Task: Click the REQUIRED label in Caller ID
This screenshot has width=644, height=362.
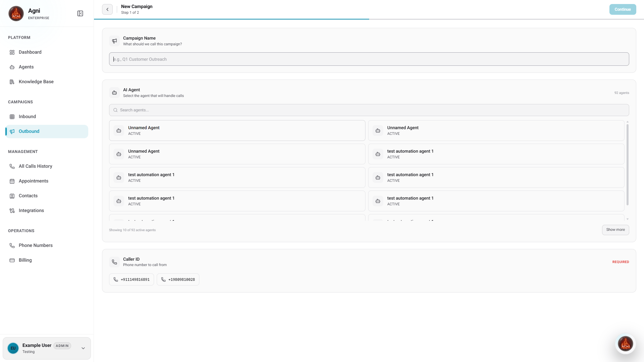Action: 621,262
